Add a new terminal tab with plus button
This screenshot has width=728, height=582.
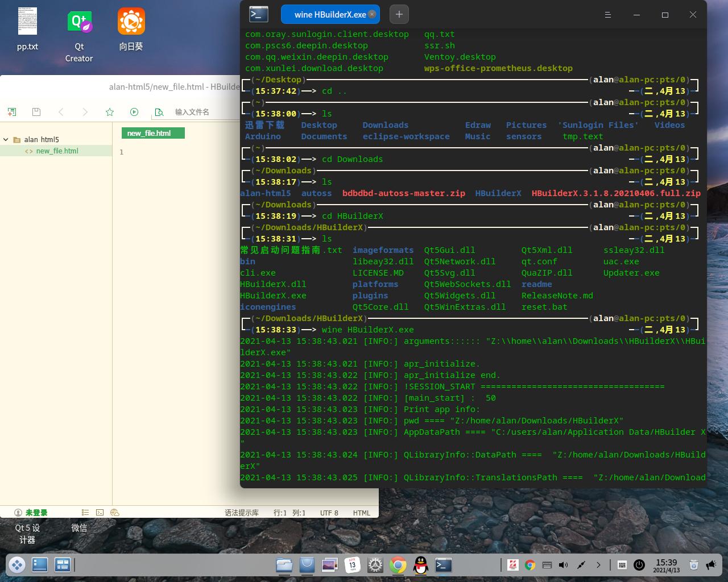pyautogui.click(x=399, y=15)
